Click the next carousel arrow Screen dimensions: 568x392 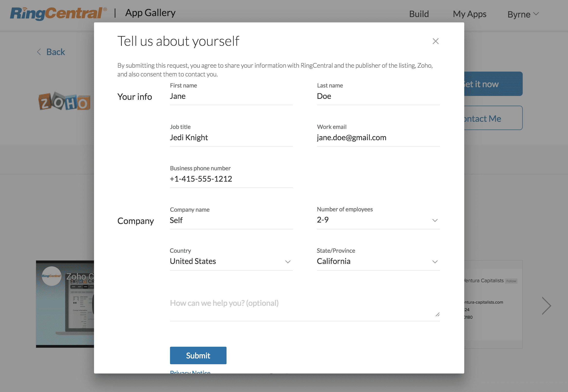click(x=546, y=306)
